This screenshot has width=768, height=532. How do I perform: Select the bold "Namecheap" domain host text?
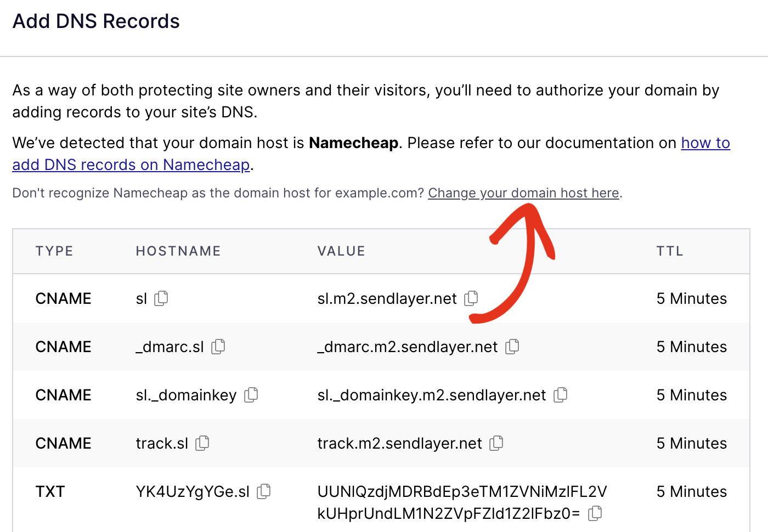354,143
